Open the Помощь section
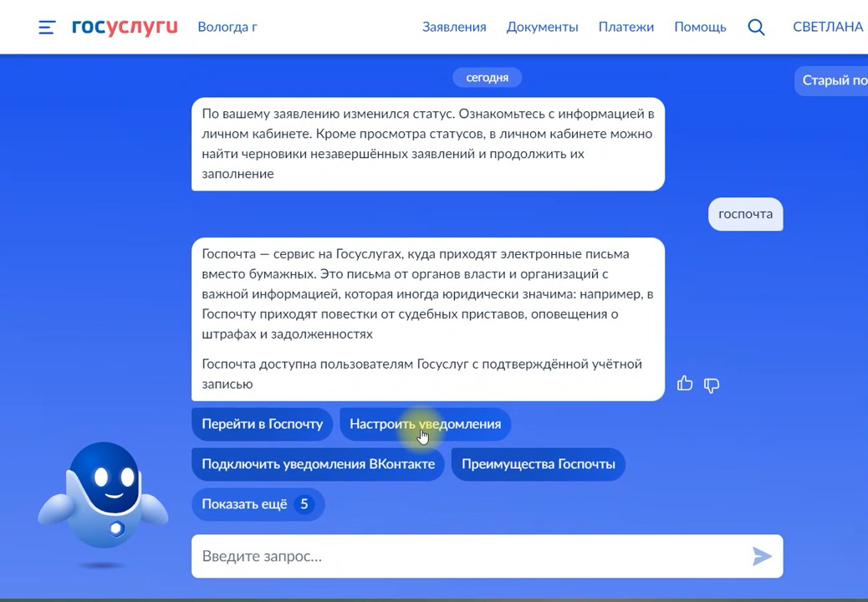This screenshot has width=868, height=602. click(700, 27)
